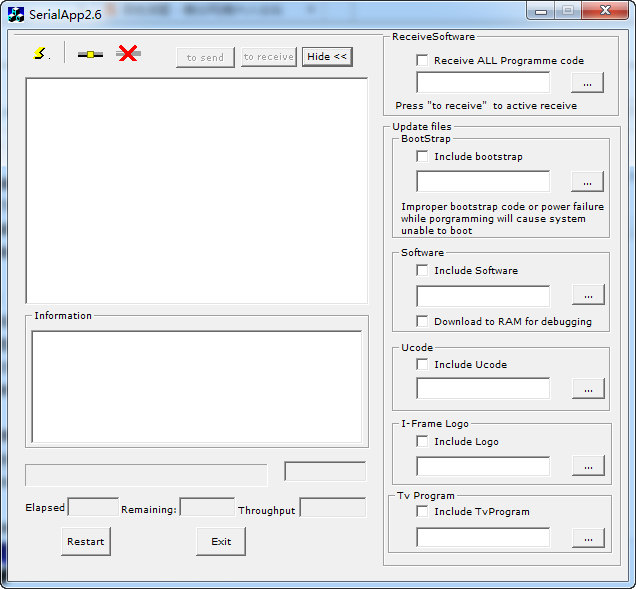The width and height of the screenshot is (636, 589).
Task: Click the yellow lightning bolt connect icon
Action: point(40,53)
